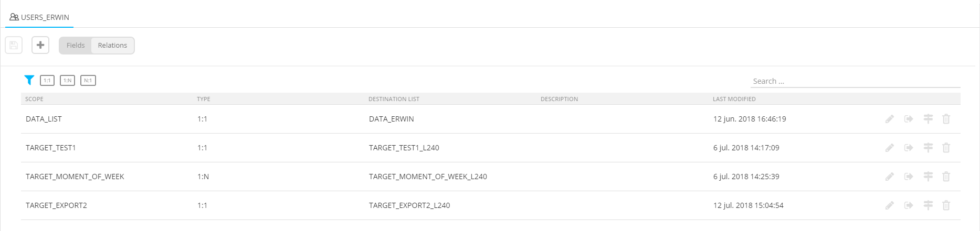Sort by the Last Modified column header
980x231 pixels.
click(x=734, y=99)
